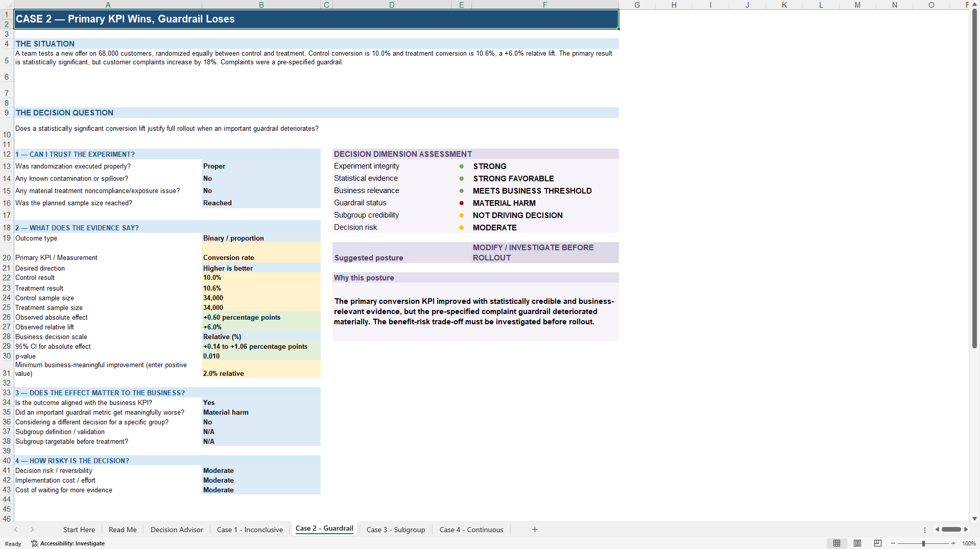980x549 pixels.
Task: Select the p-value 0.010 cell
Action: point(261,356)
